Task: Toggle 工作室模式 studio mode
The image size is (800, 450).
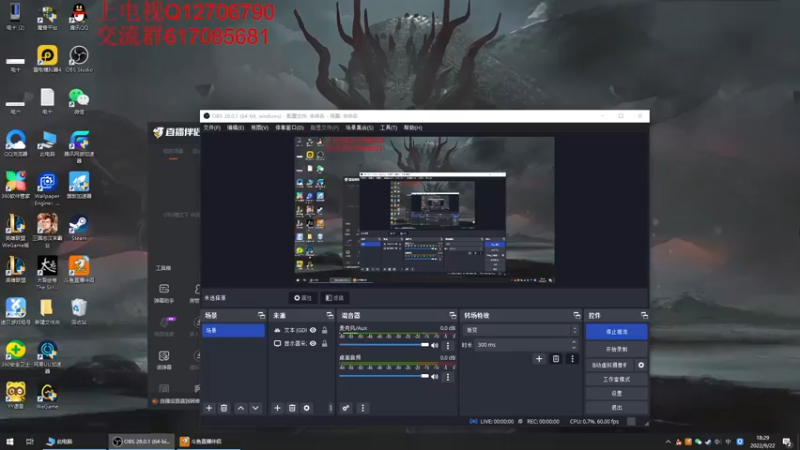Action: (x=616, y=380)
